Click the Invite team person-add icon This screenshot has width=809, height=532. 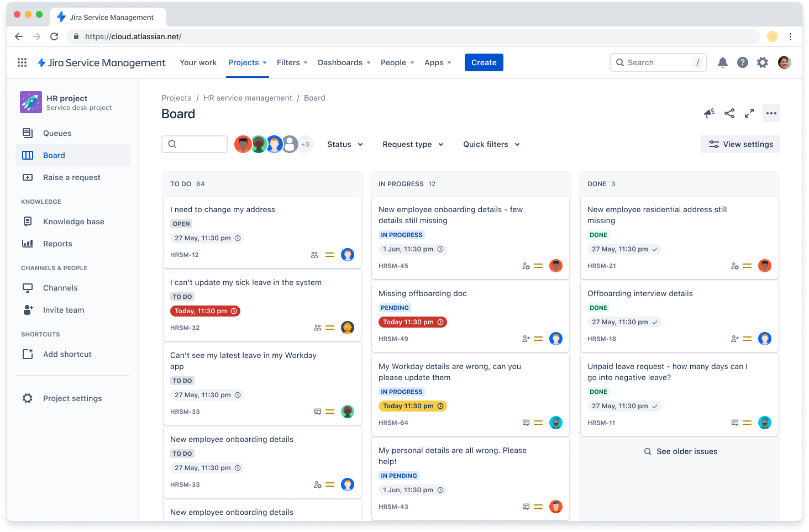click(x=28, y=309)
